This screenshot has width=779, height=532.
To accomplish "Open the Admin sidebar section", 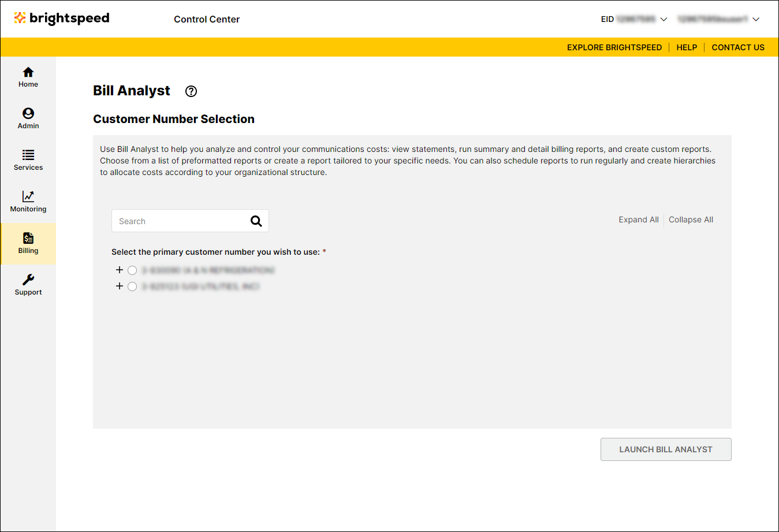I will pyautogui.click(x=28, y=119).
